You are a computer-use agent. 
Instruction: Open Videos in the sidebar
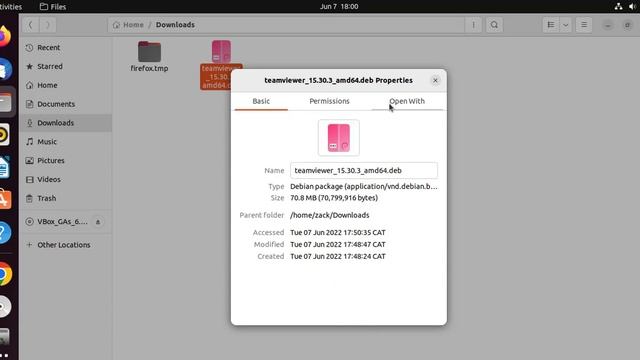coord(65,179)
